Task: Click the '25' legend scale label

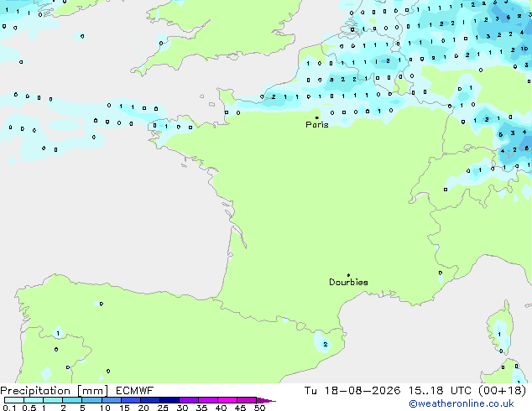Action: click(x=163, y=408)
